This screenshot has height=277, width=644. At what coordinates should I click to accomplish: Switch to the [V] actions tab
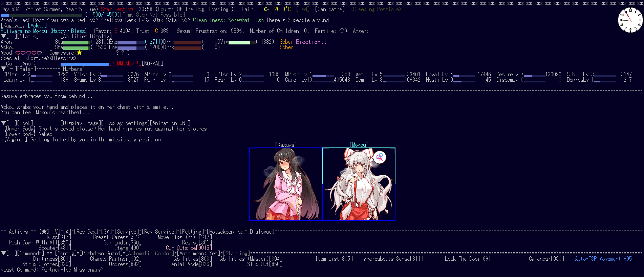[56, 232]
